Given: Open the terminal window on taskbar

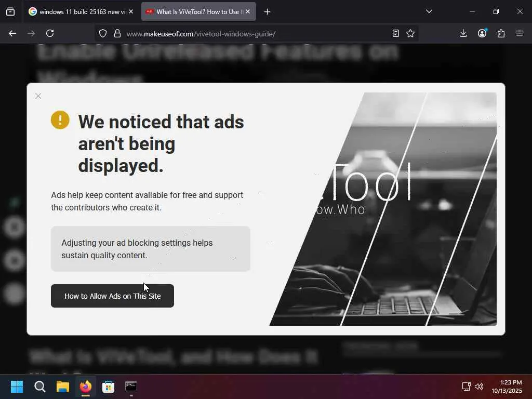Looking at the screenshot, I should (131, 387).
